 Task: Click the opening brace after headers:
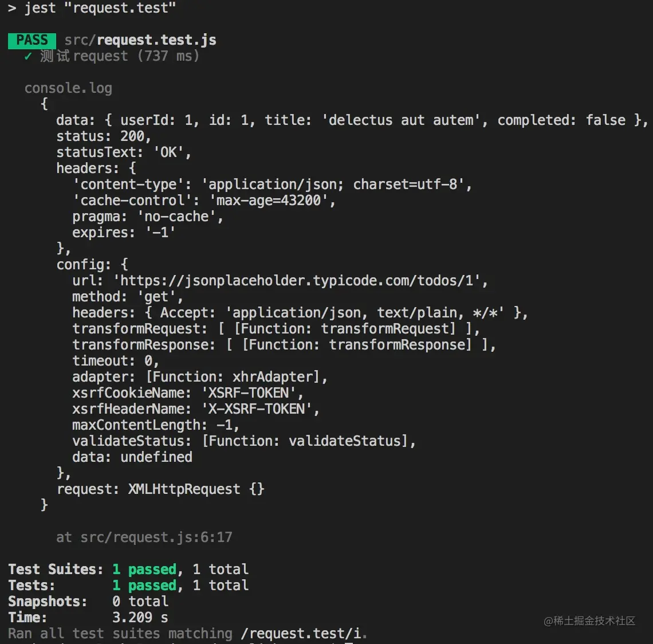point(132,168)
